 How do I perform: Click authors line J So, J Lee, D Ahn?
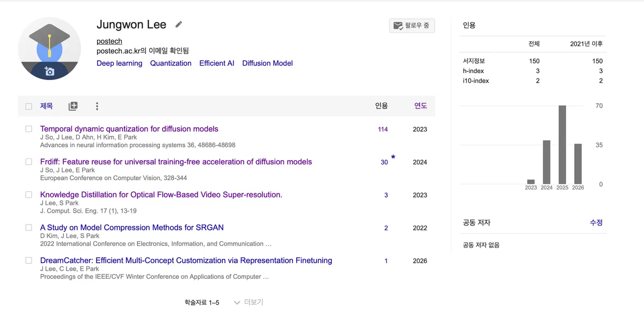pos(89,138)
